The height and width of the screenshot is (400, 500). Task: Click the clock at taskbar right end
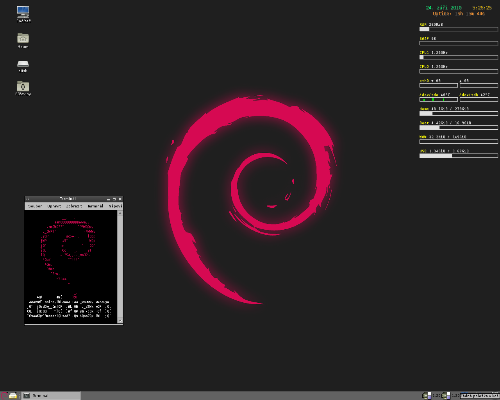tap(480, 396)
